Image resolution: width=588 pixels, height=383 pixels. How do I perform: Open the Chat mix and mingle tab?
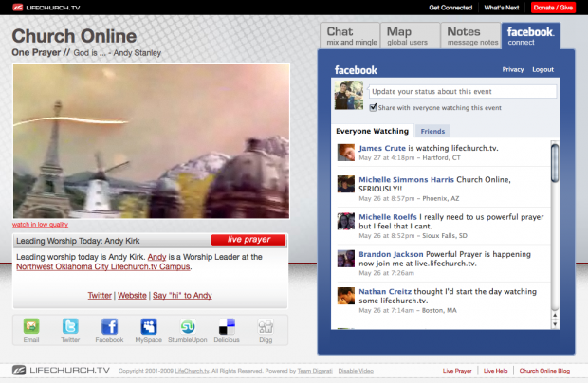click(350, 36)
